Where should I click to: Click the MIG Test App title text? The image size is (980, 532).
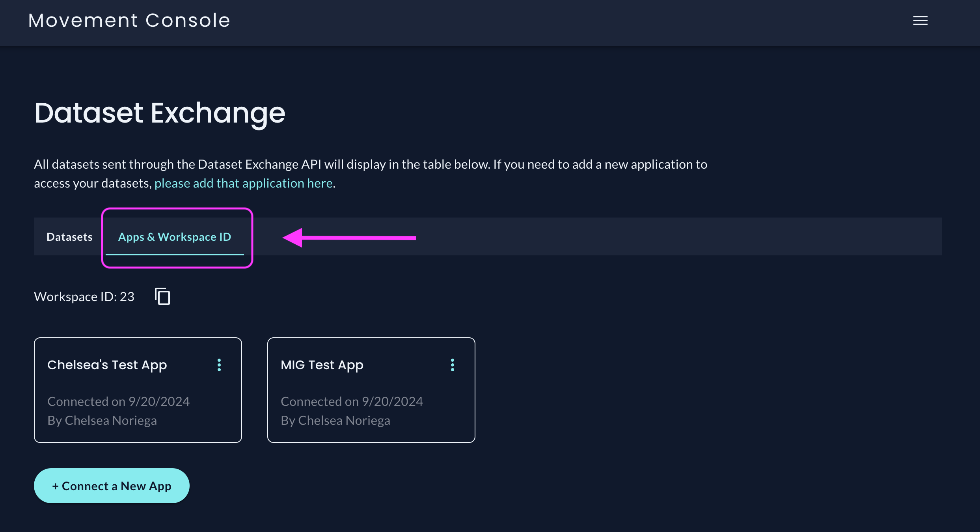[322, 365]
